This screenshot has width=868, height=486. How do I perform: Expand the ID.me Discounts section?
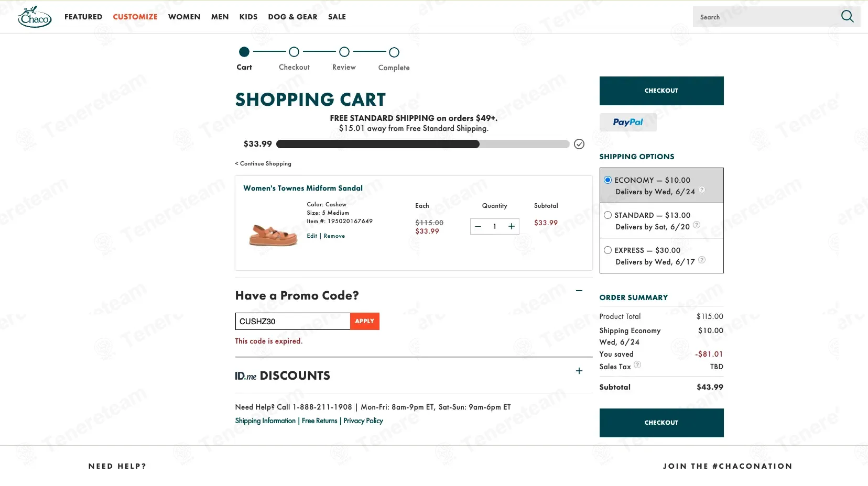click(x=579, y=371)
